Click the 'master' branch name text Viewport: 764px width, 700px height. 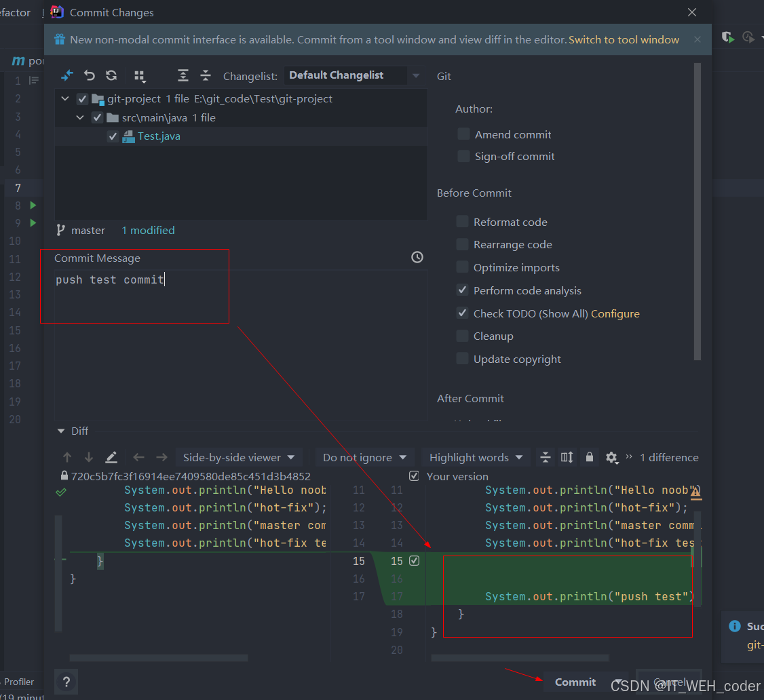[88, 231]
